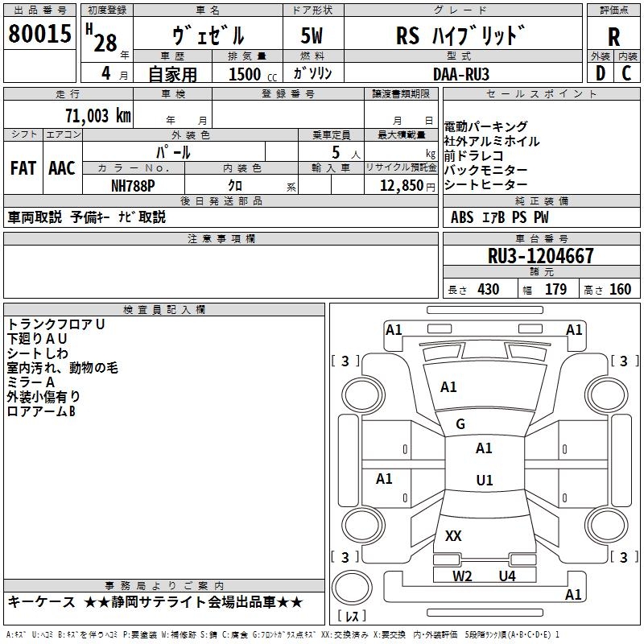Click the 電動パーキング sales point
This screenshot has width=644, height=644.
click(485, 126)
